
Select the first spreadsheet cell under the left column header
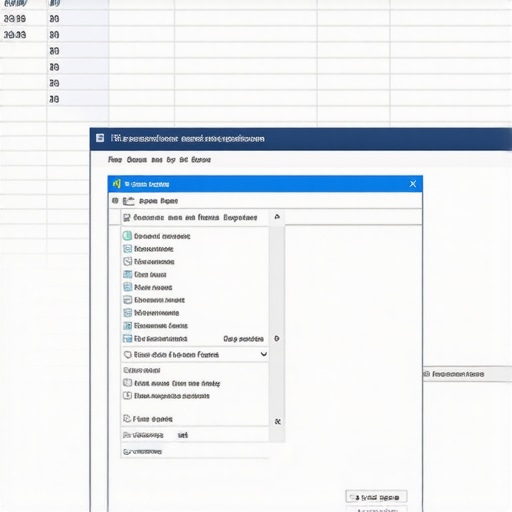click(23, 19)
